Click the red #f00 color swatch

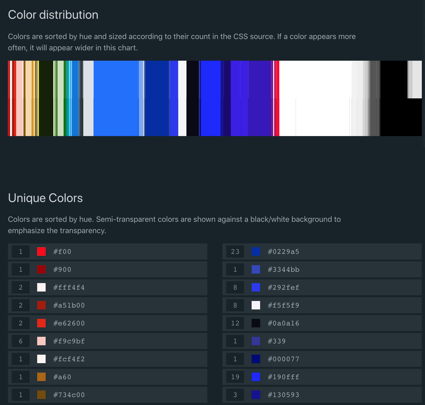tap(41, 252)
